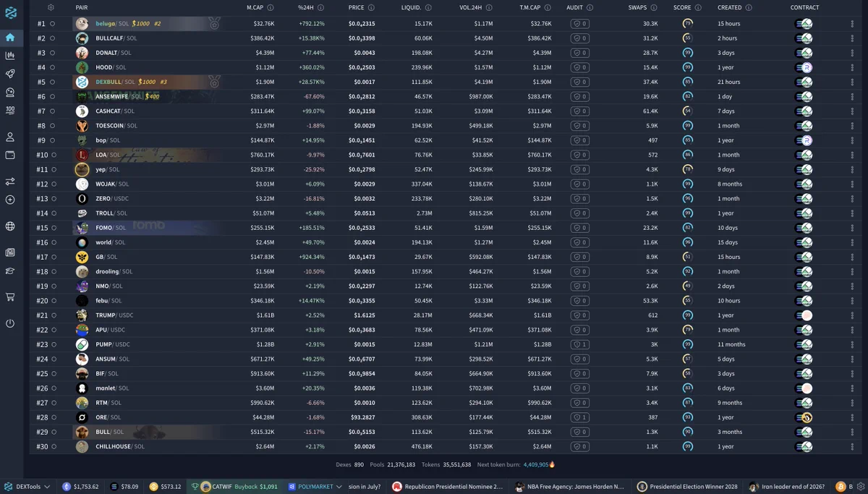
Task: Sort by the PRICE column header
Action: [356, 7]
